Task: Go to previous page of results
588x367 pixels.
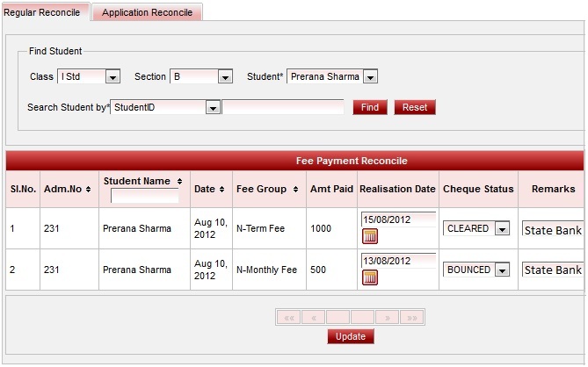Action: 314,318
